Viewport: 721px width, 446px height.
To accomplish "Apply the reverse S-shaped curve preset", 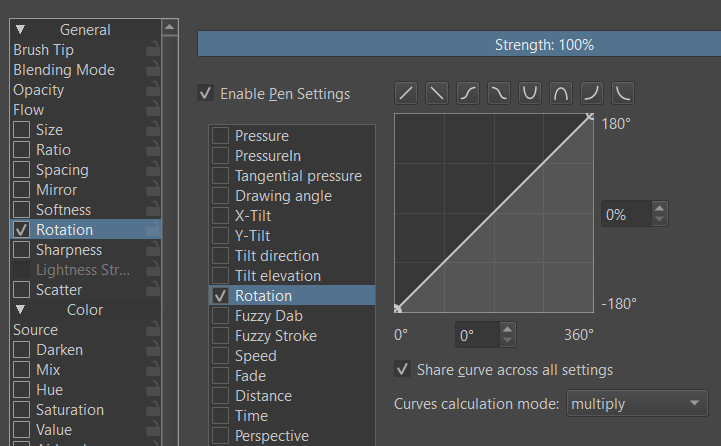I will (x=500, y=93).
